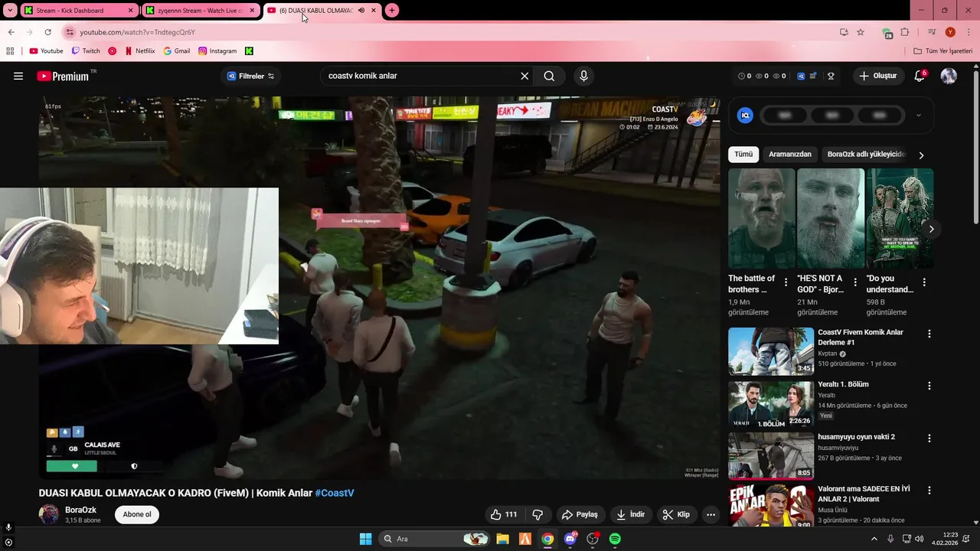Viewport: 980px width, 551px height.
Task: Bookmark this page with star icon
Action: 861,32
